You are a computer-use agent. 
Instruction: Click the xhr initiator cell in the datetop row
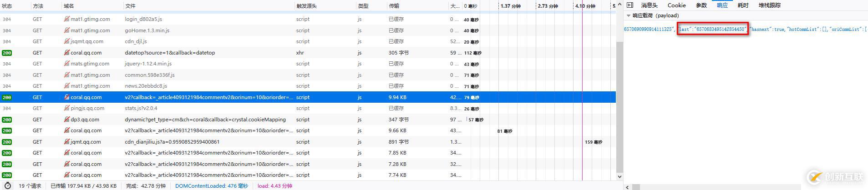pos(300,53)
